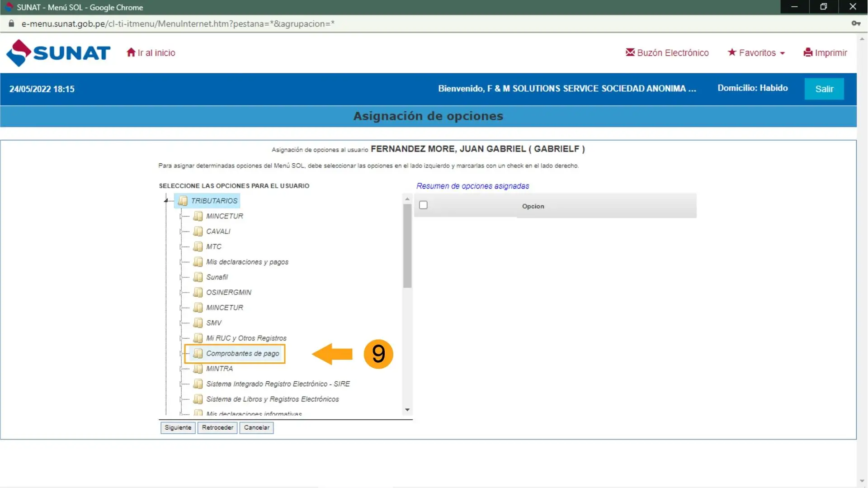This screenshot has width=868, height=488.
Task: Click folder icon for Sistema de Libros y Registros Electrónicos
Action: click(x=198, y=399)
